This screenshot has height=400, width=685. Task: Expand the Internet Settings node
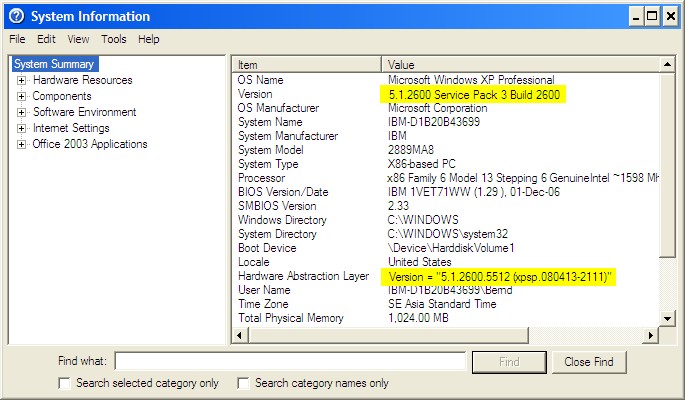(21, 128)
